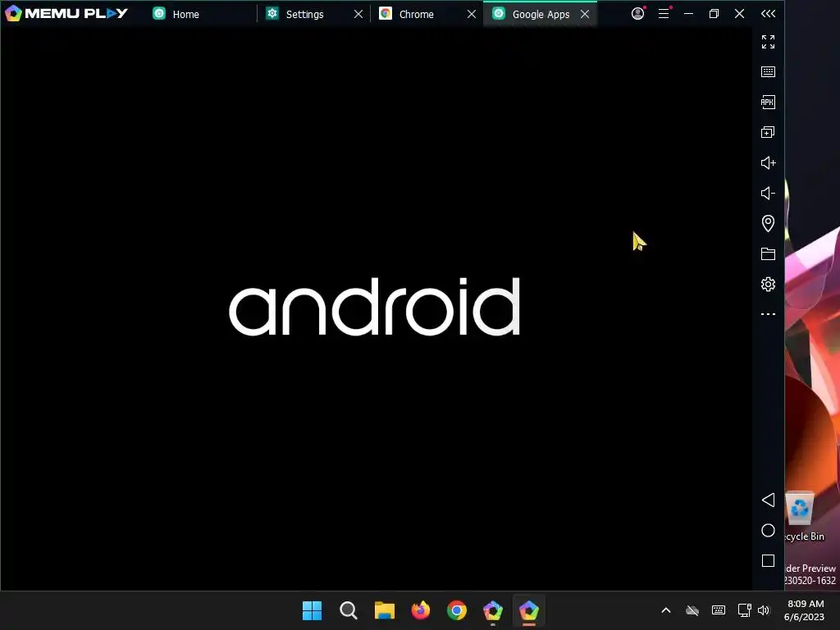The image size is (840, 630).
Task: Expand the system tray hidden icons chevron
Action: click(666, 610)
